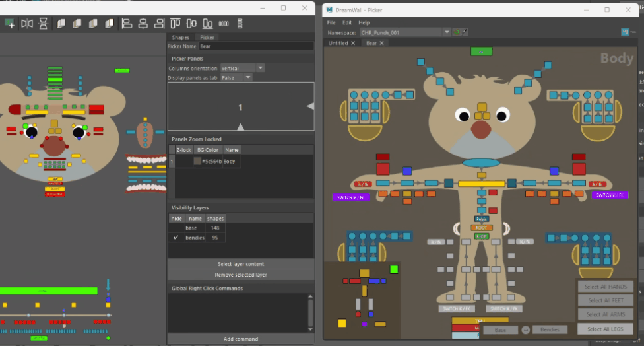Image resolution: width=644 pixels, height=346 pixels.
Task: Open the Namespace combo box
Action: point(405,32)
